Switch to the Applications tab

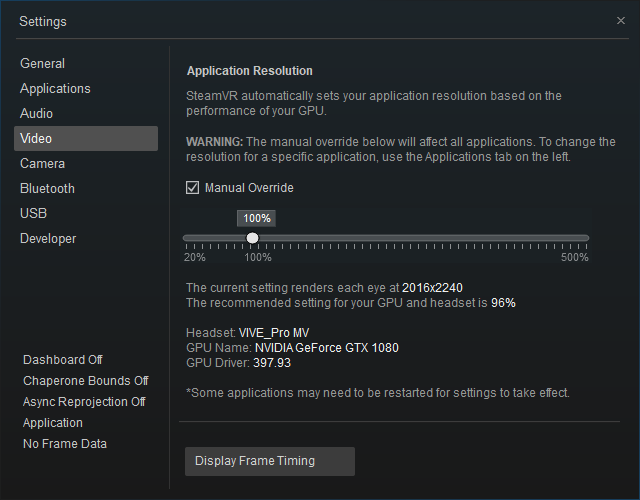click(x=55, y=88)
